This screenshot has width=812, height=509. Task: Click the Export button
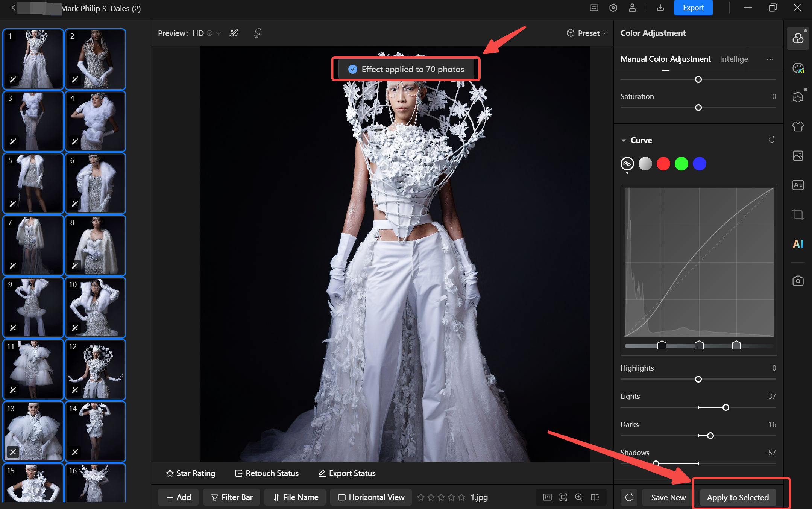[x=693, y=8]
